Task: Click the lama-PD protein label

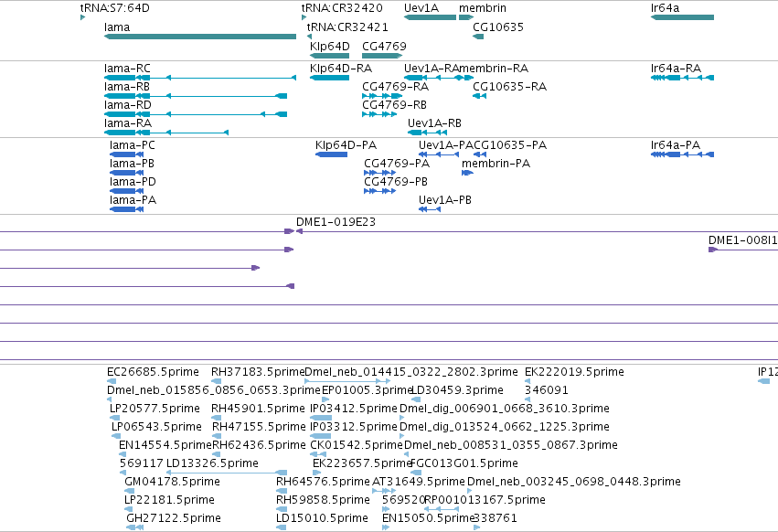Action: pos(133,182)
